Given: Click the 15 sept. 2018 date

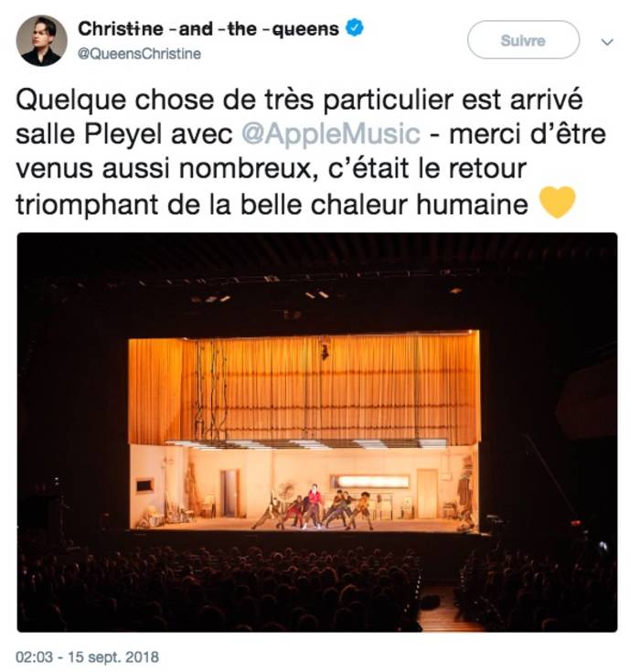Looking at the screenshot, I should (x=113, y=657).
